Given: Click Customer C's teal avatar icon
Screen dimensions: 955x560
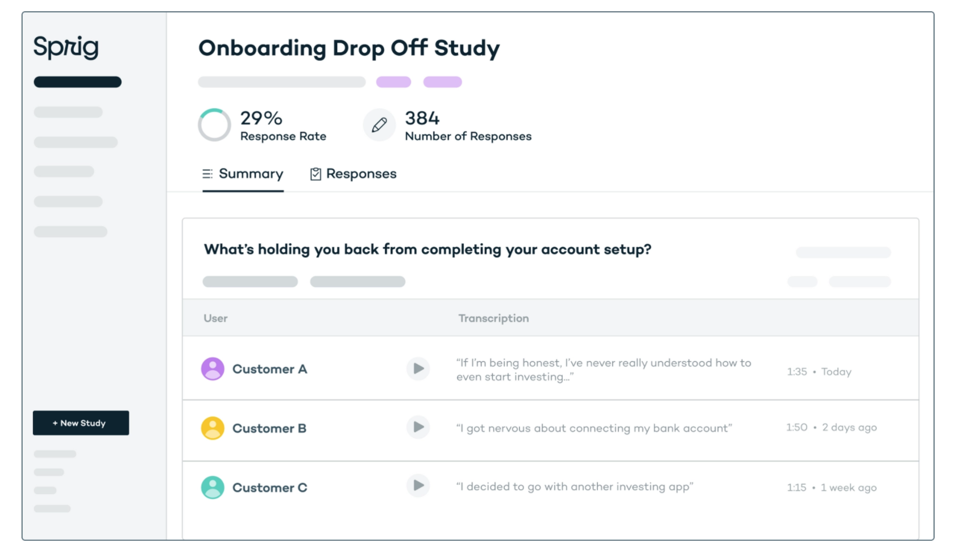Looking at the screenshot, I should point(213,487).
